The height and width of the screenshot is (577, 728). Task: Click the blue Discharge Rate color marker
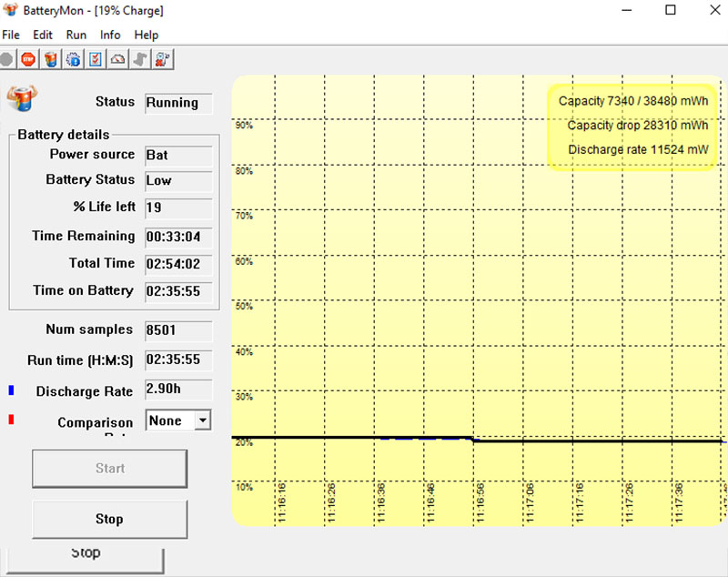point(11,390)
